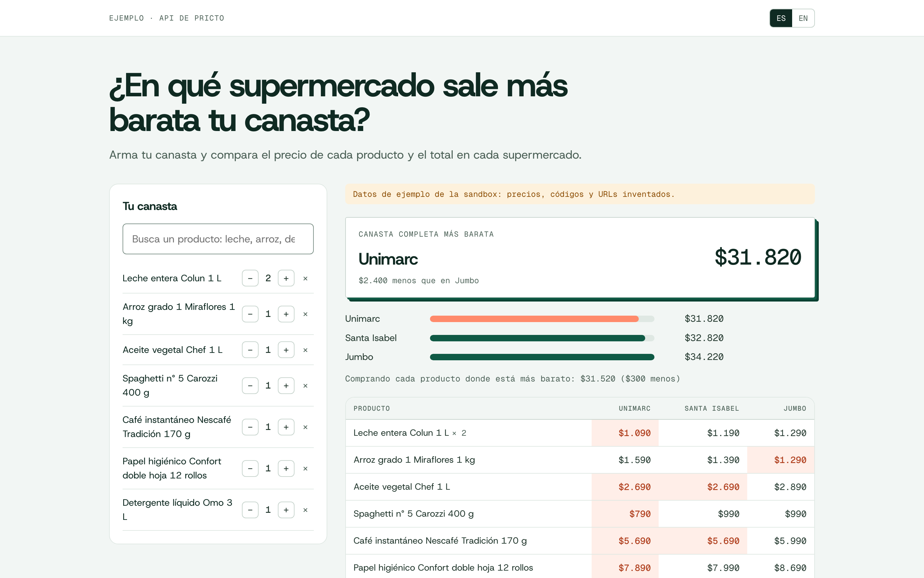Viewport: 924px width, 578px height.
Task: Focus the product search field
Action: pos(218,239)
